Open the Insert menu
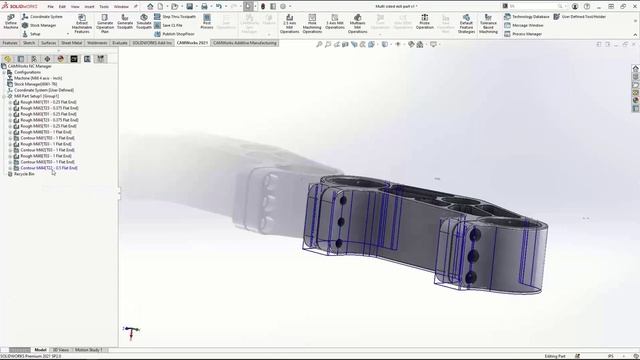 (89, 7)
